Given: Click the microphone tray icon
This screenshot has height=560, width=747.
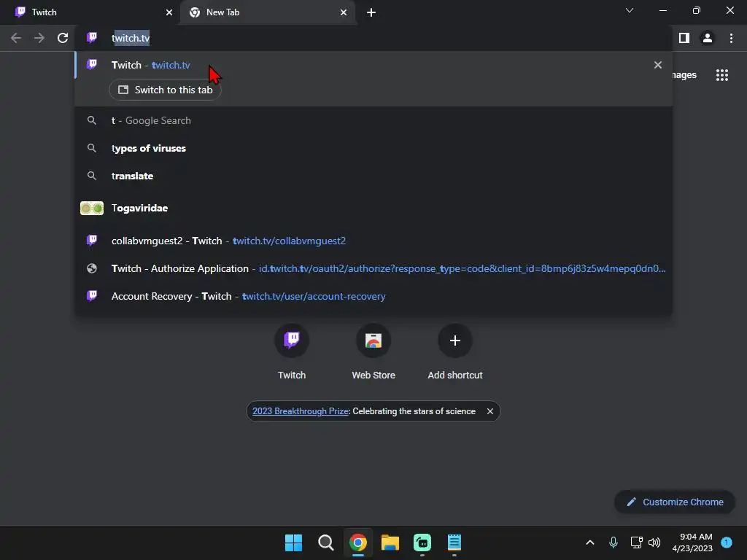Looking at the screenshot, I should tap(614, 542).
